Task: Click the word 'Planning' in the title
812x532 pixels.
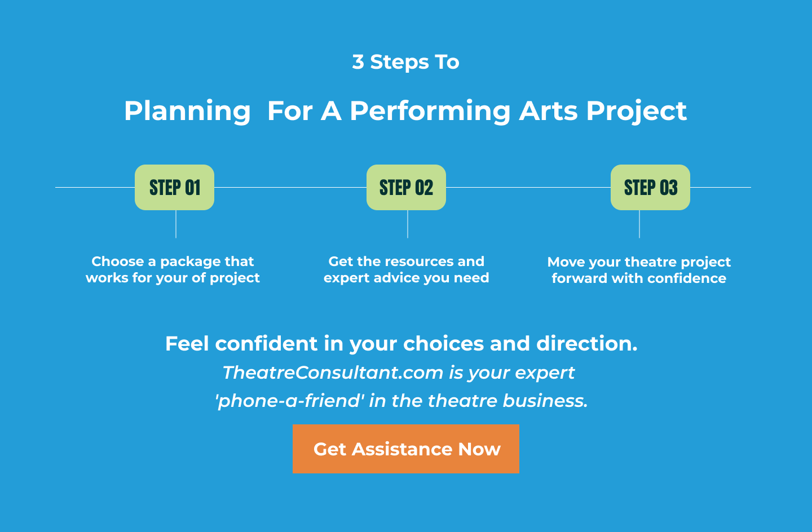Action: [187, 111]
